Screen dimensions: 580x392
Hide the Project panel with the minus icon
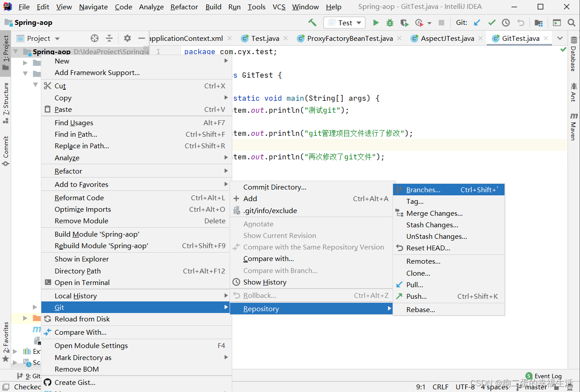tap(142, 38)
